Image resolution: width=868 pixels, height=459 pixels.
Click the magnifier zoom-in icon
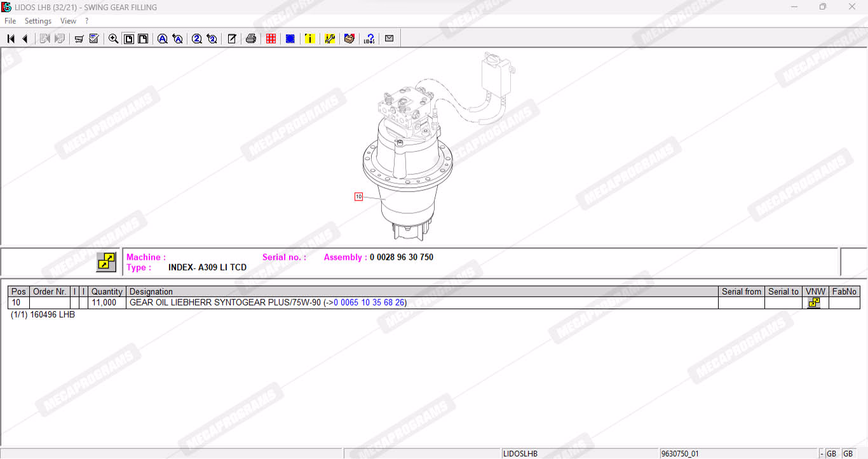(x=114, y=39)
